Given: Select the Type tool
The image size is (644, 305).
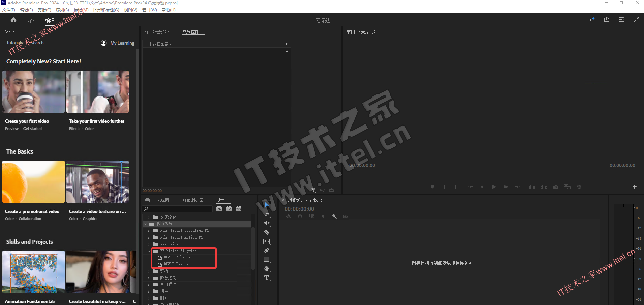Looking at the screenshot, I should [x=267, y=278].
